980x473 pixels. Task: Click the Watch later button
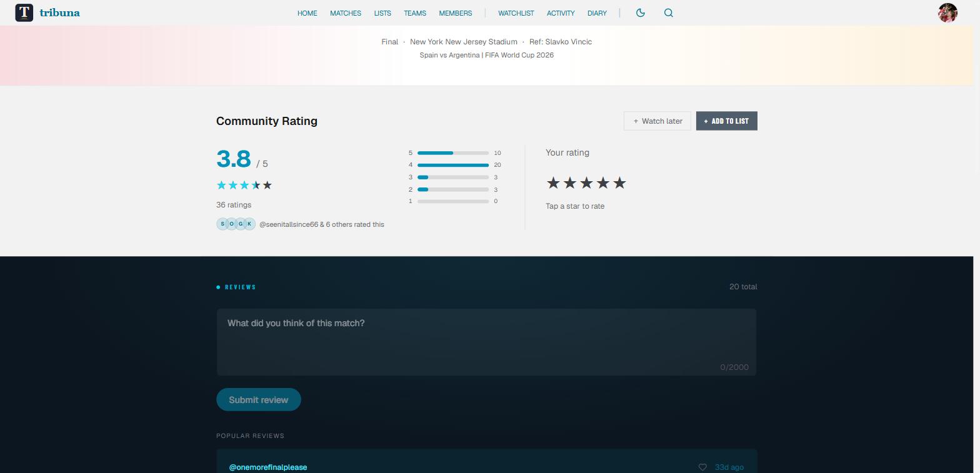tap(658, 121)
